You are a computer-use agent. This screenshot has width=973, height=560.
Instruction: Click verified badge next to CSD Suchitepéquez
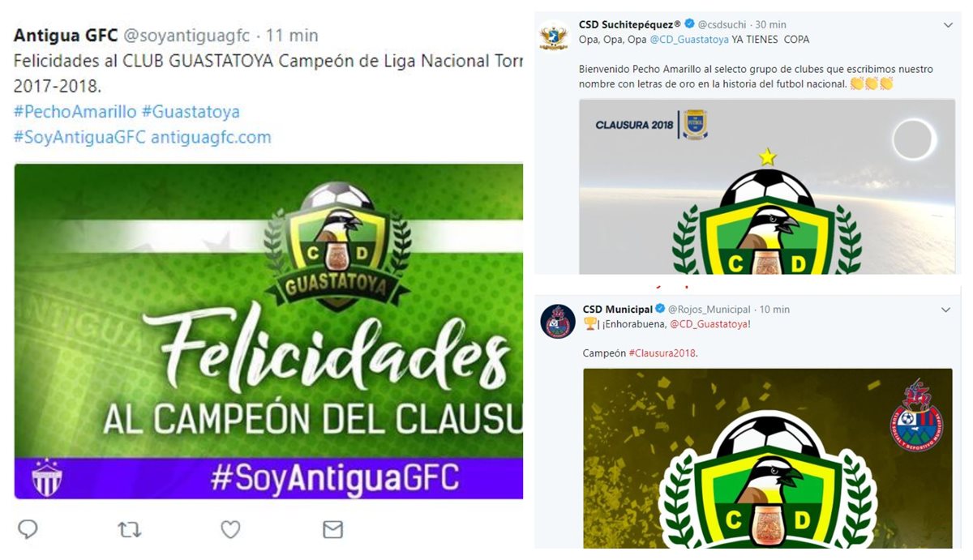click(x=689, y=24)
